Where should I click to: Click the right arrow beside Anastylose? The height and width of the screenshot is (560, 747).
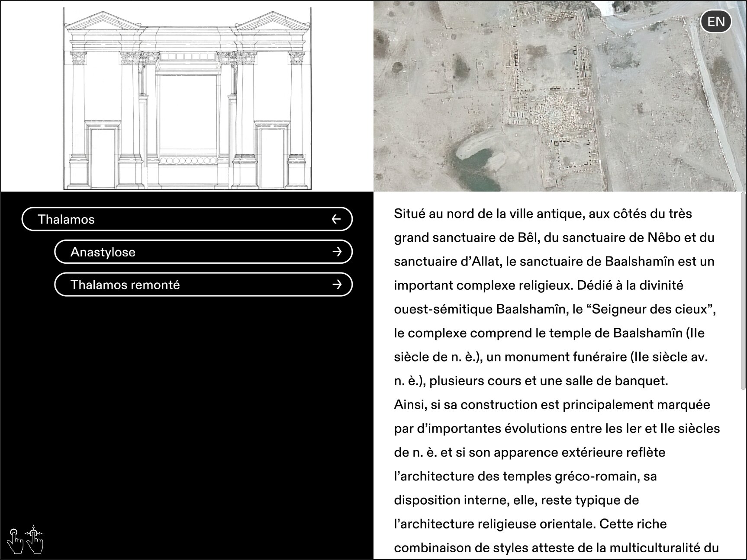[x=337, y=252]
